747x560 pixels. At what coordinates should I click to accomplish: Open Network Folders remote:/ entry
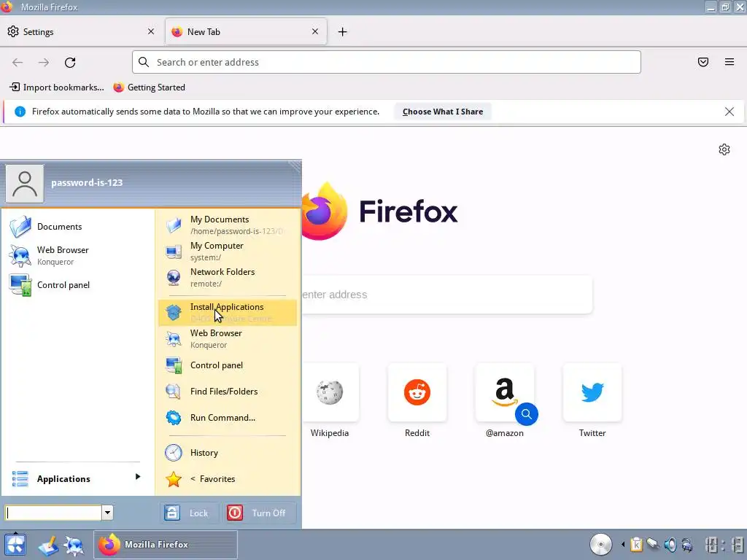[228, 278]
